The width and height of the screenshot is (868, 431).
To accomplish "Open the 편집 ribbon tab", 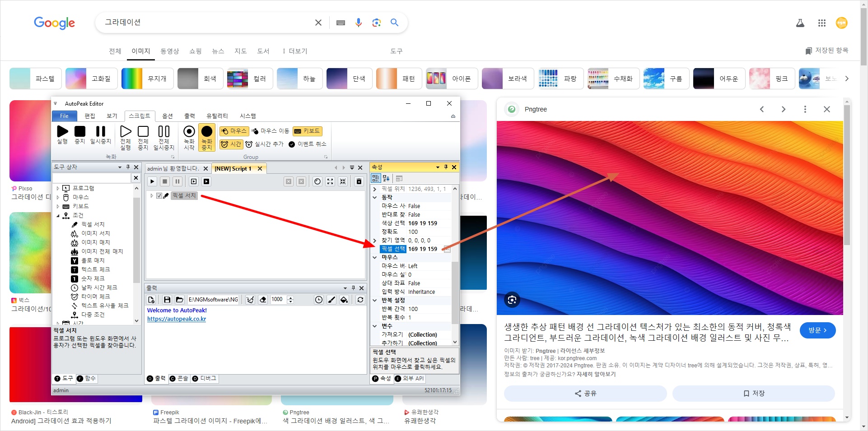I will [x=90, y=116].
